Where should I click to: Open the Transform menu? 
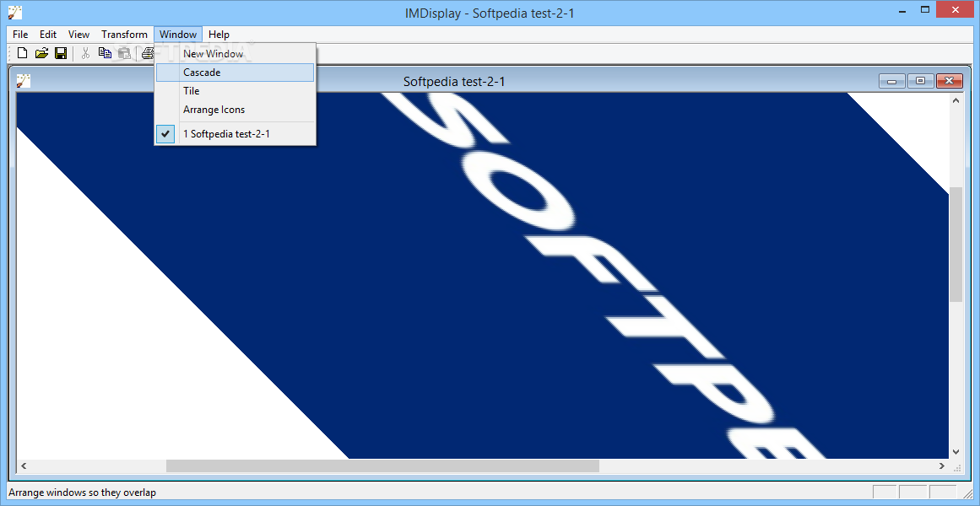click(124, 35)
